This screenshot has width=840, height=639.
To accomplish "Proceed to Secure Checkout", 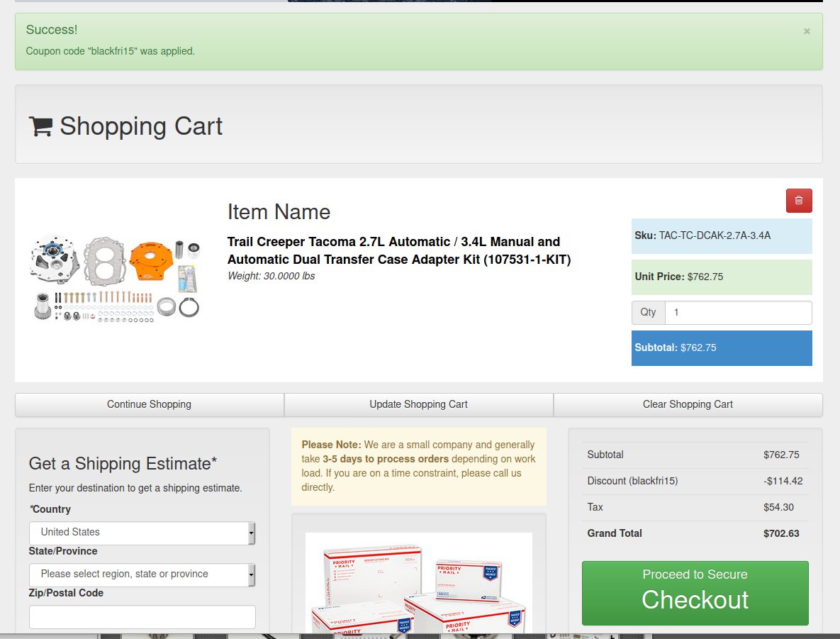I will [695, 593].
